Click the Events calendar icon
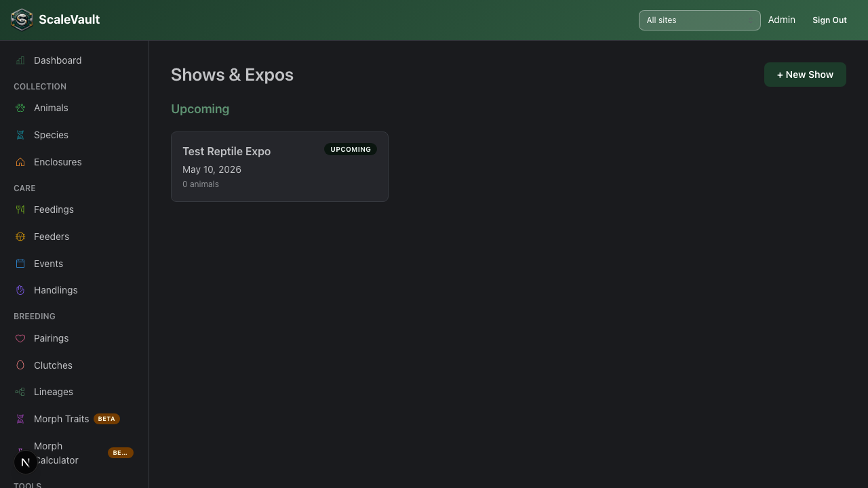This screenshot has width=868, height=488. click(20, 264)
